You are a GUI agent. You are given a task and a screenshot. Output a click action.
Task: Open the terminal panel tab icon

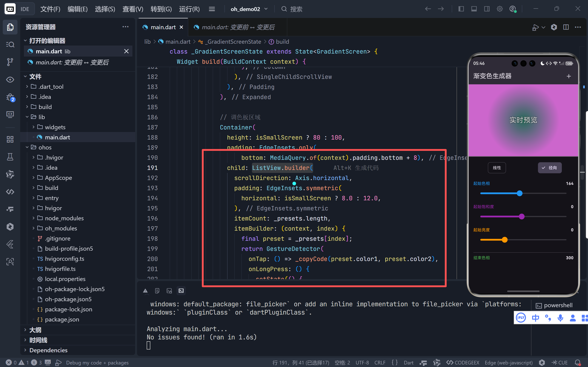pos(181,291)
